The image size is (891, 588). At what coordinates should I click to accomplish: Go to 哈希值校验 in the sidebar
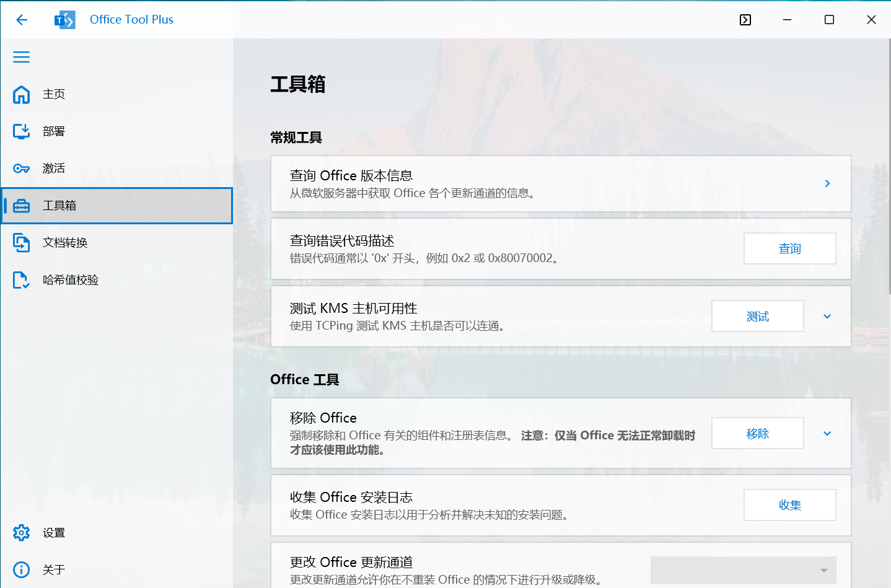[x=116, y=280]
